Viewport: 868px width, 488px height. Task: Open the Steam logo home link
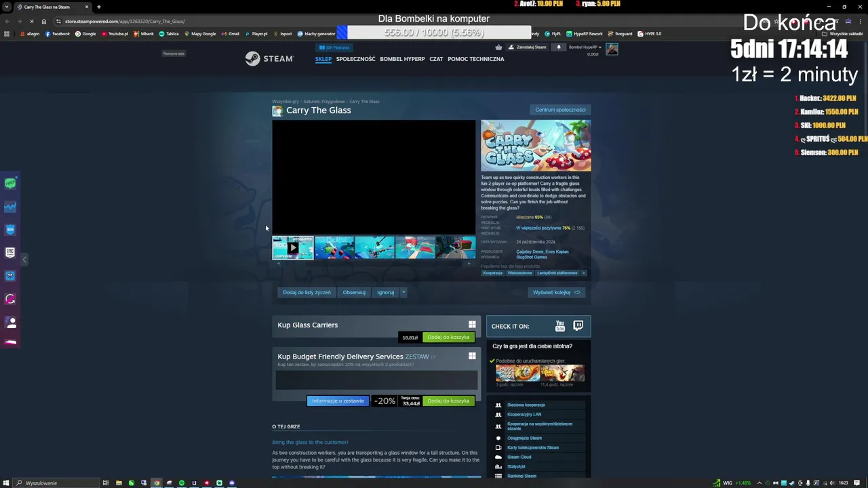tap(269, 59)
